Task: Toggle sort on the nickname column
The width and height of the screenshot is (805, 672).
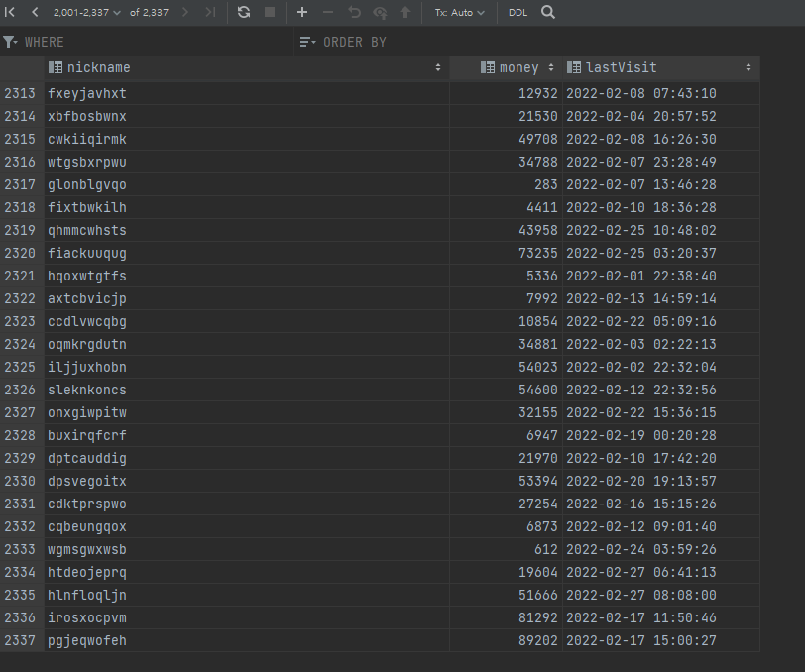Action: (x=438, y=67)
